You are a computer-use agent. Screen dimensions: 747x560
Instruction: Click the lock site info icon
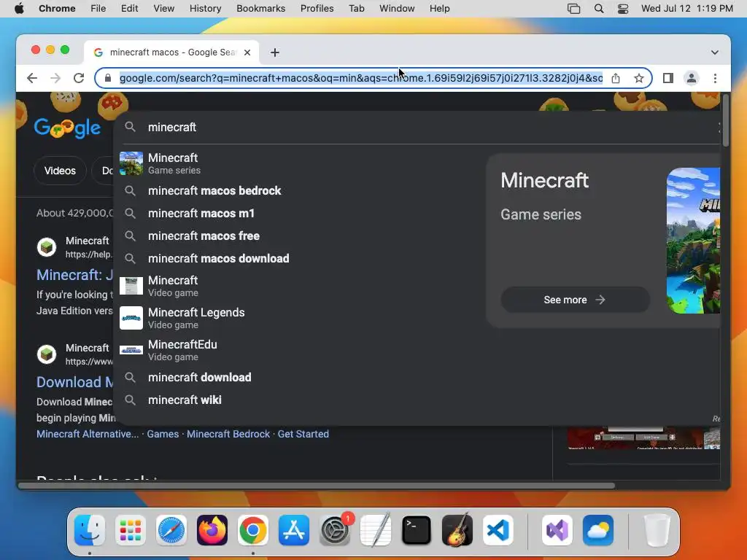click(108, 78)
